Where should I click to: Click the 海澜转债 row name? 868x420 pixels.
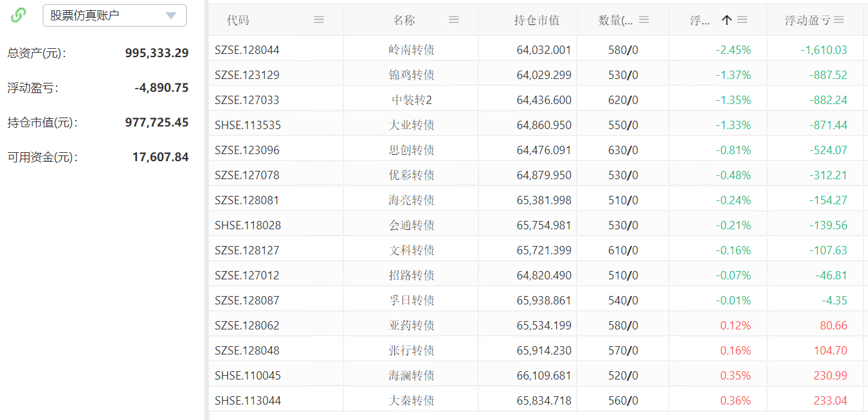[411, 375]
